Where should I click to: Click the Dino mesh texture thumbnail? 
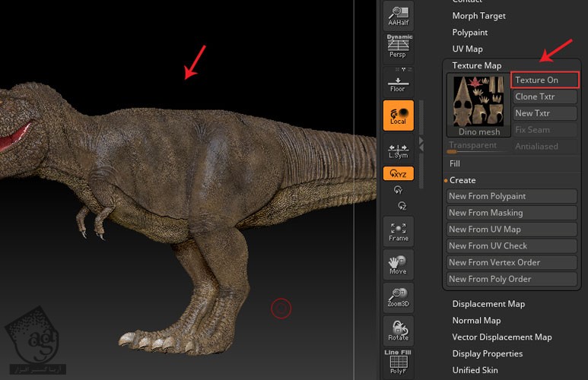point(478,100)
